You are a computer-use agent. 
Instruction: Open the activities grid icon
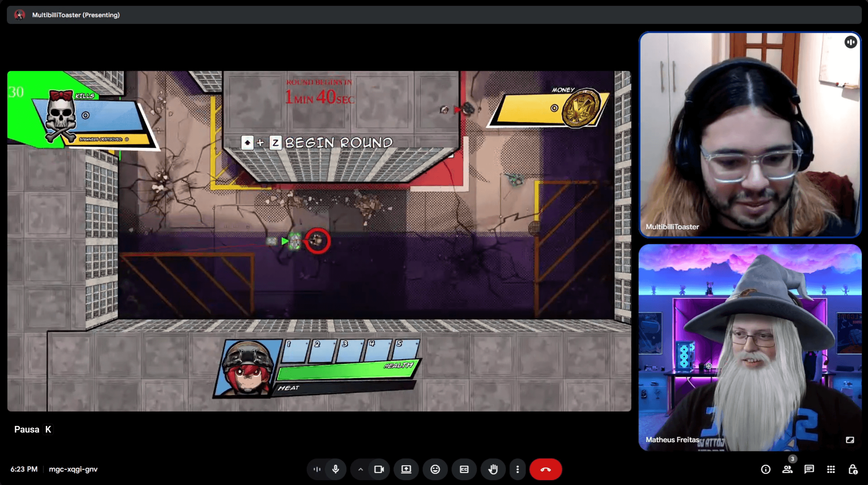tap(831, 469)
